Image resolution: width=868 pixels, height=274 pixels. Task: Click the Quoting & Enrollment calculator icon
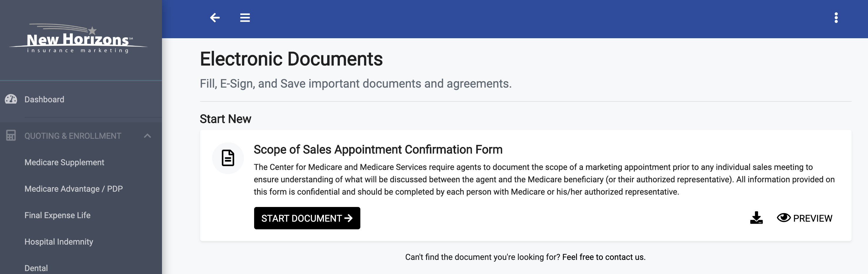[11, 136]
